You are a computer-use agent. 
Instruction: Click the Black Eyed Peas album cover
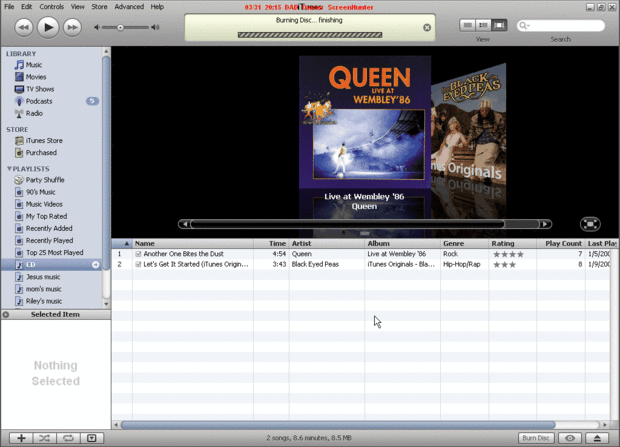(x=469, y=127)
